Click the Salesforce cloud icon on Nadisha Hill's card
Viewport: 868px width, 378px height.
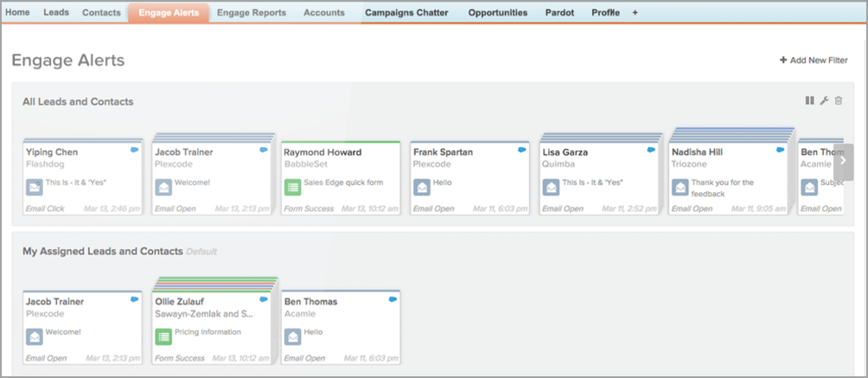click(780, 150)
